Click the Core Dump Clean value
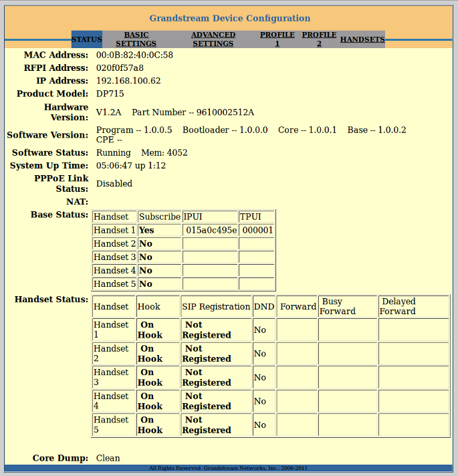458x476 pixels. click(x=108, y=458)
